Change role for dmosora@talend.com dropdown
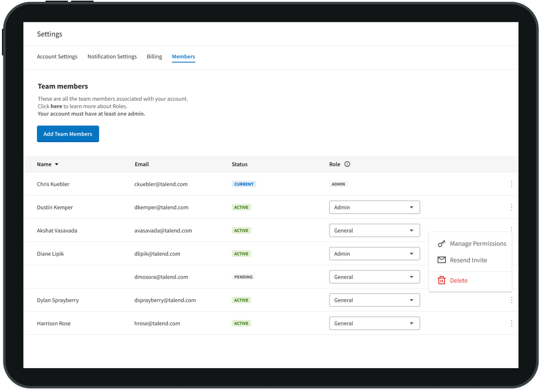This screenshot has width=541, height=392. [x=374, y=277]
